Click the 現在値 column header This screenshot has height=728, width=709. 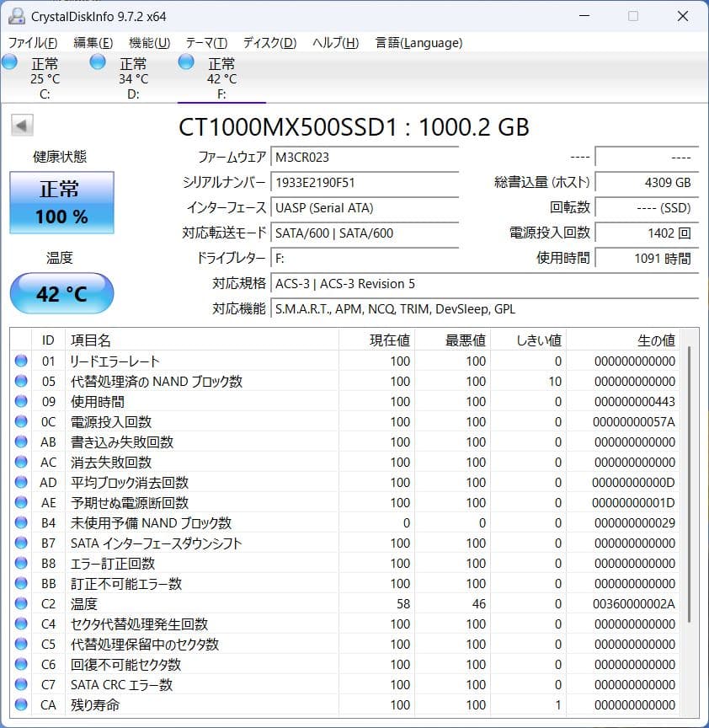pos(376,340)
